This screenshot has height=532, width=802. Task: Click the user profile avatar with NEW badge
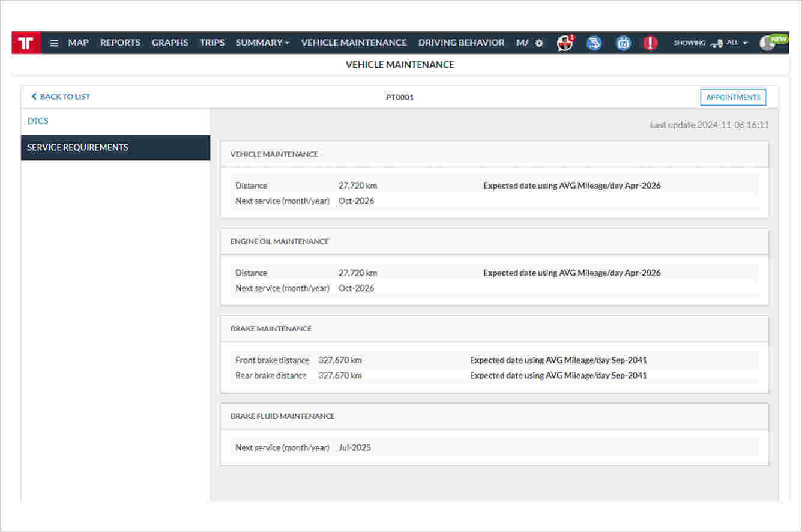click(773, 42)
